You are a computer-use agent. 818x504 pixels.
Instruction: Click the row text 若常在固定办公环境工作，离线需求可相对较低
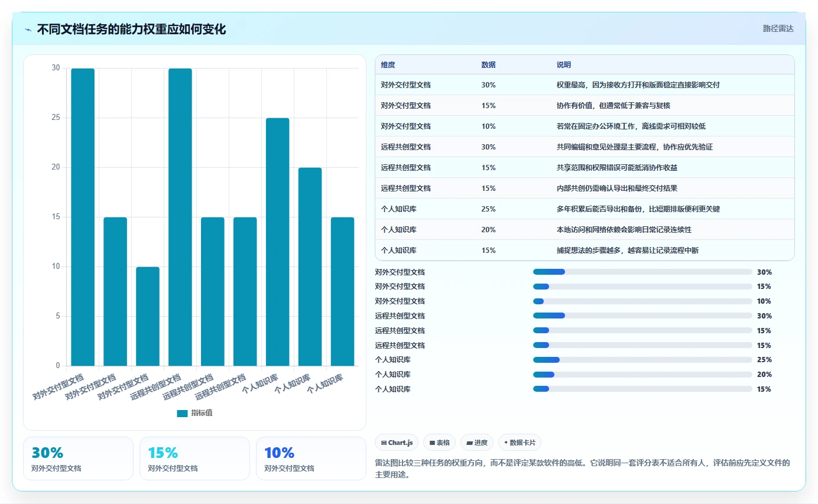[x=631, y=126]
